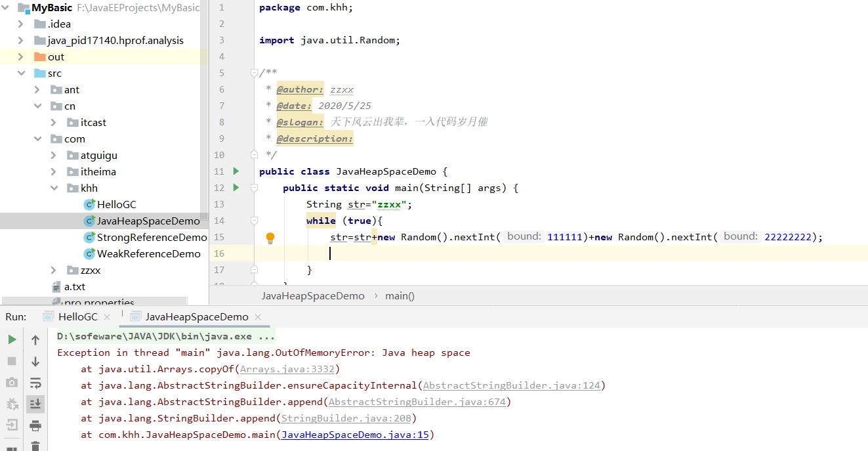Run class from line 11 gutter arrow
The image size is (868, 451).
pyautogui.click(x=236, y=171)
